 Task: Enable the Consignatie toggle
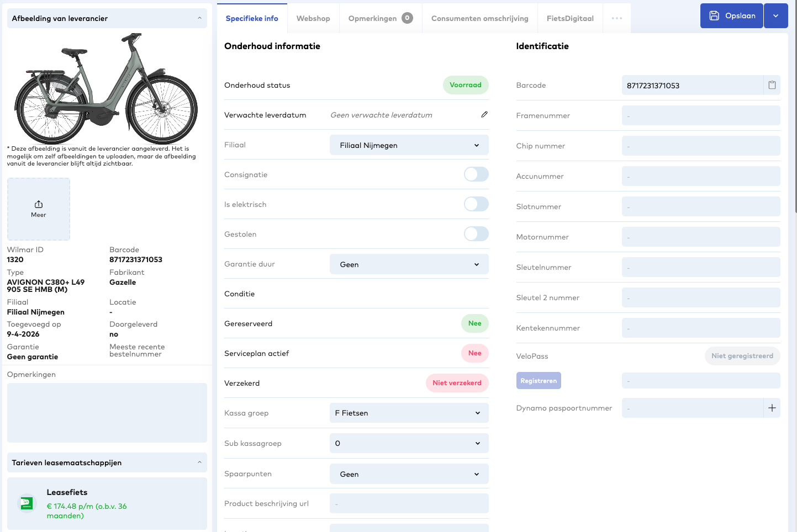click(476, 174)
